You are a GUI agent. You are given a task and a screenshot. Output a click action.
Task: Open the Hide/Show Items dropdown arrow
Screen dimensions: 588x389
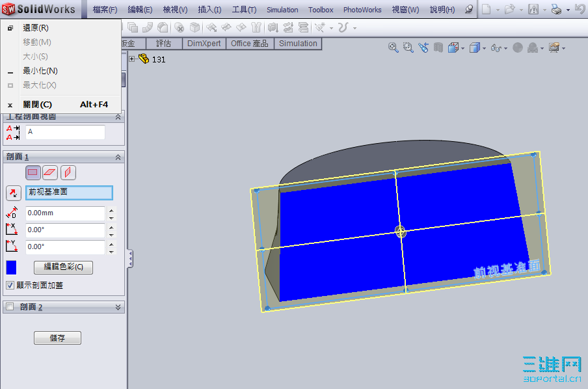(x=505, y=48)
